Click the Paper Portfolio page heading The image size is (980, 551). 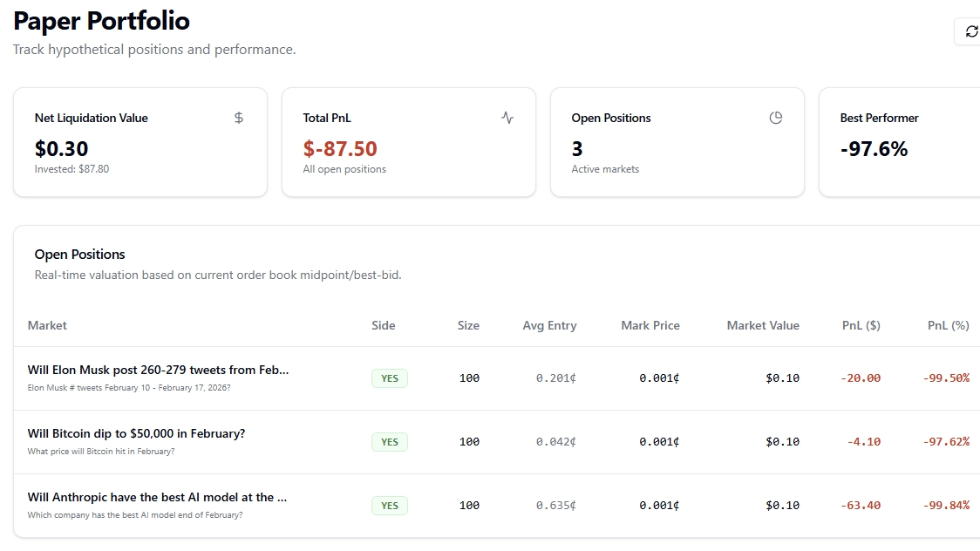[101, 21]
